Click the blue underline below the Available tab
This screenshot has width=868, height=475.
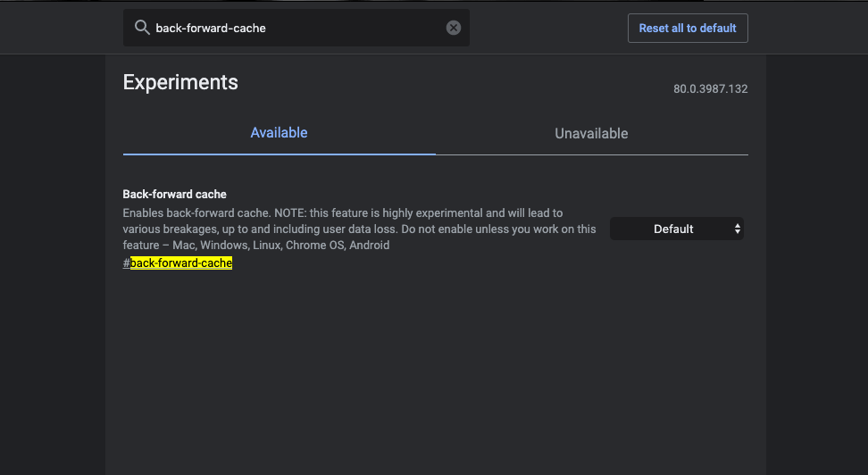click(x=279, y=154)
